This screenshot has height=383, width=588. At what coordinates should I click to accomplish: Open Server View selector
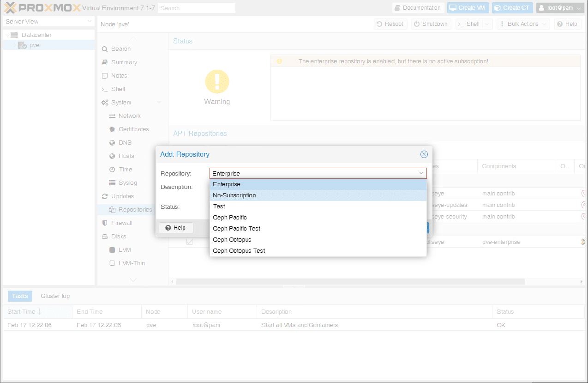tap(48, 22)
